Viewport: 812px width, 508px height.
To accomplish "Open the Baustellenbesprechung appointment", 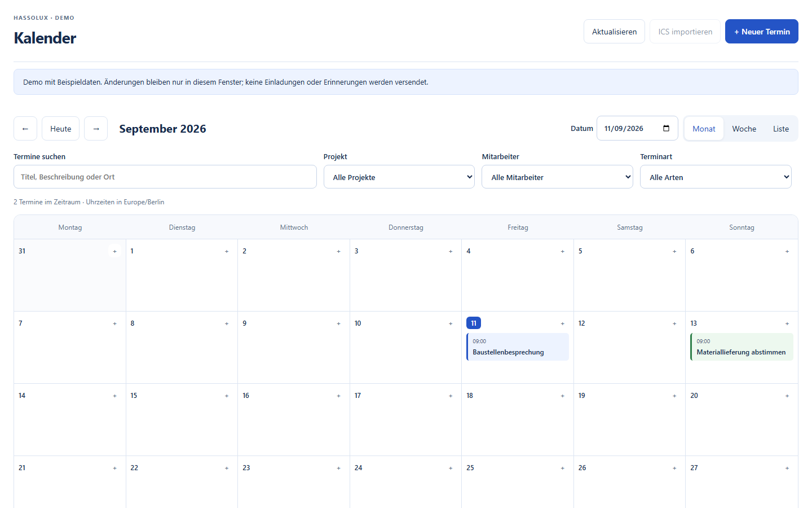I will (x=518, y=347).
